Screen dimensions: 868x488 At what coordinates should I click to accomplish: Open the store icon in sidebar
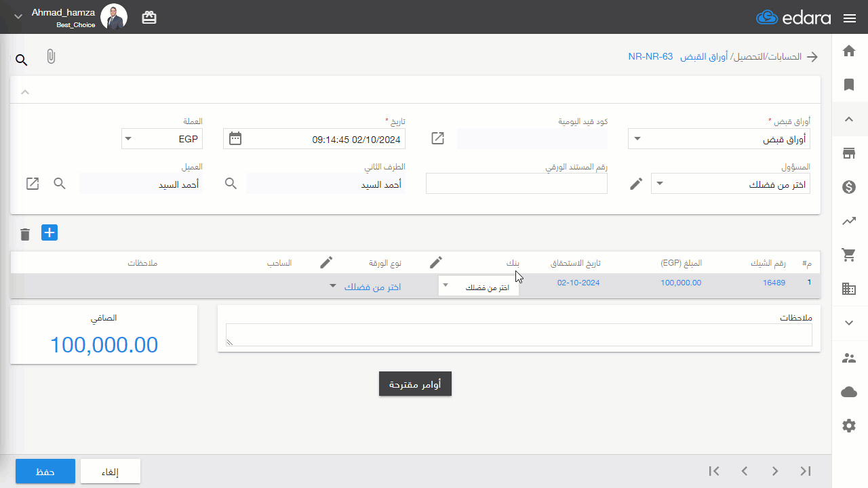click(849, 153)
